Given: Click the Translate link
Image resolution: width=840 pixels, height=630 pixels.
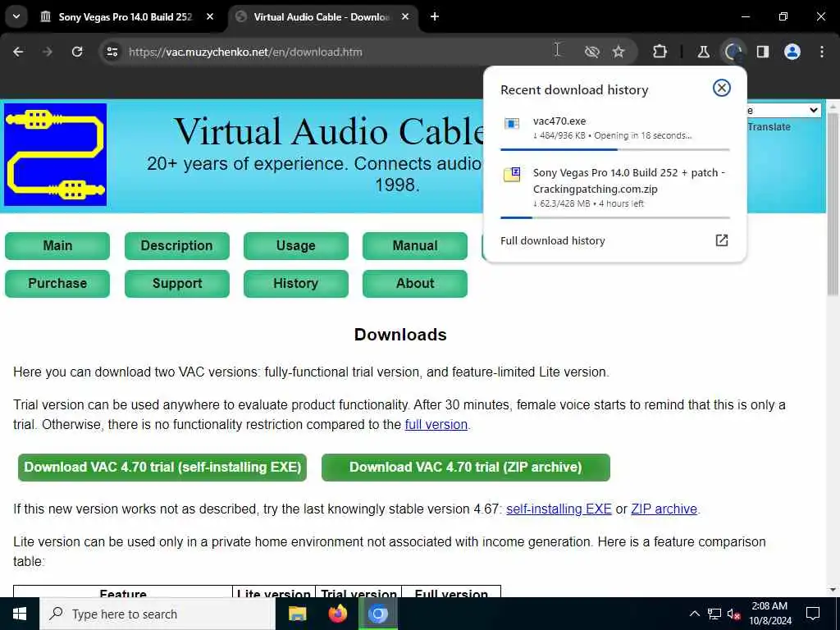Looking at the screenshot, I should [x=769, y=127].
